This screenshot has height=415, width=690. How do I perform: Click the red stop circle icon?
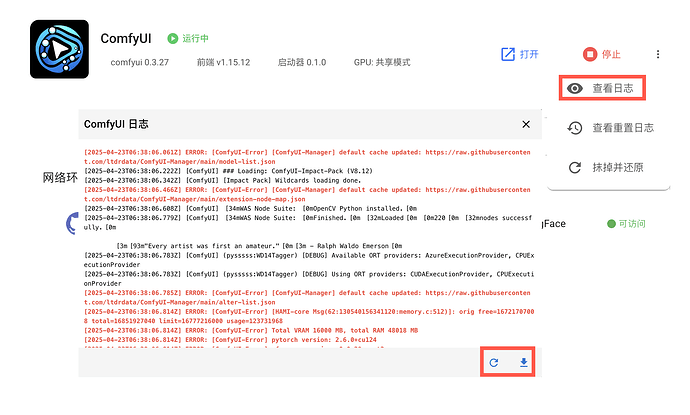click(590, 54)
